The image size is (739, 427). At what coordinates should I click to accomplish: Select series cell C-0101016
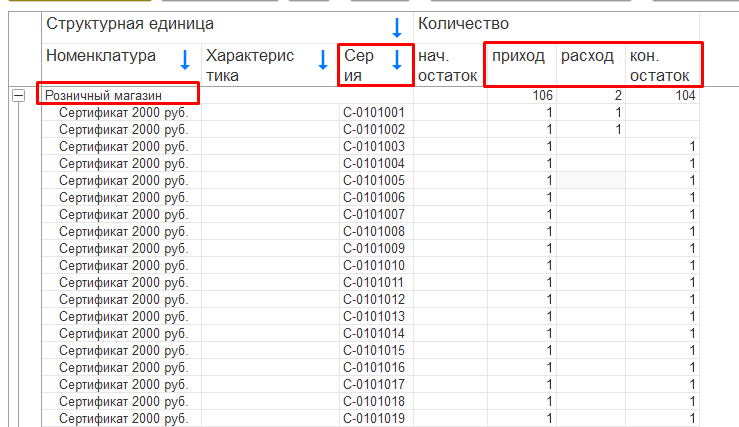coord(376,367)
